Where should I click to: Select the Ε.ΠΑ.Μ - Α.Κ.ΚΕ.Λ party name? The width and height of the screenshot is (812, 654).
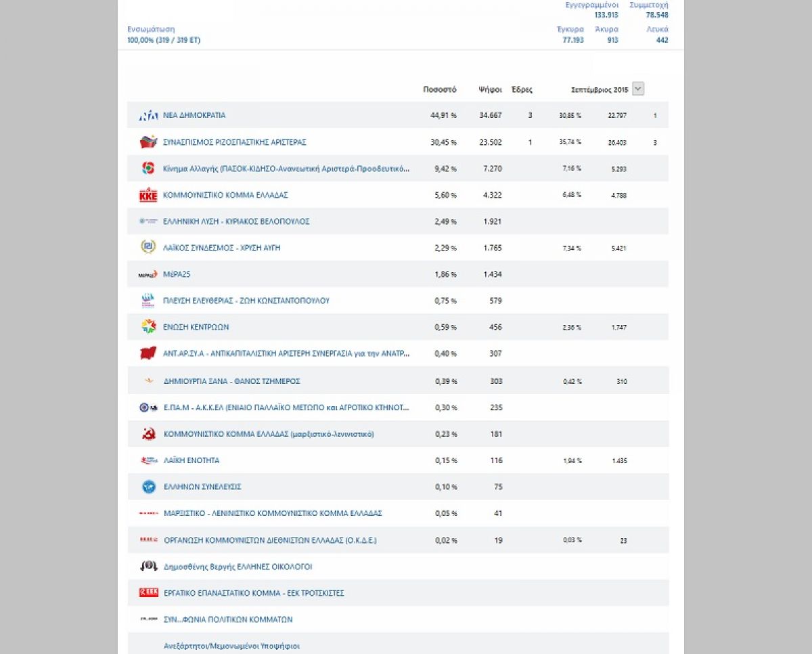click(286, 408)
